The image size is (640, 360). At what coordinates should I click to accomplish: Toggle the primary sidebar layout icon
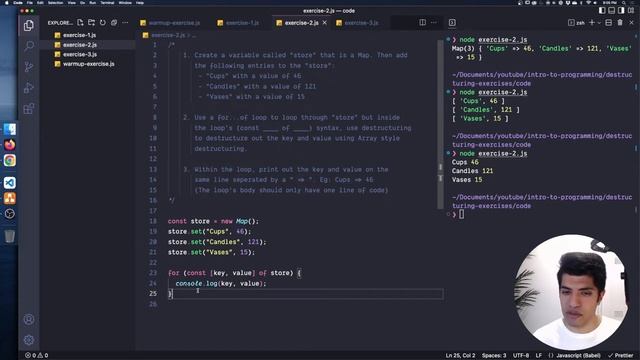(602, 10)
